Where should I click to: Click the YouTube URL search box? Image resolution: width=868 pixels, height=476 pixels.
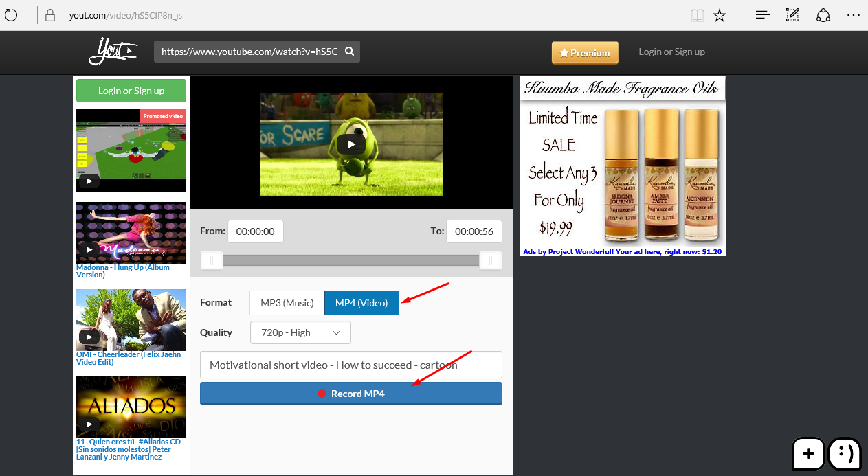pos(257,52)
